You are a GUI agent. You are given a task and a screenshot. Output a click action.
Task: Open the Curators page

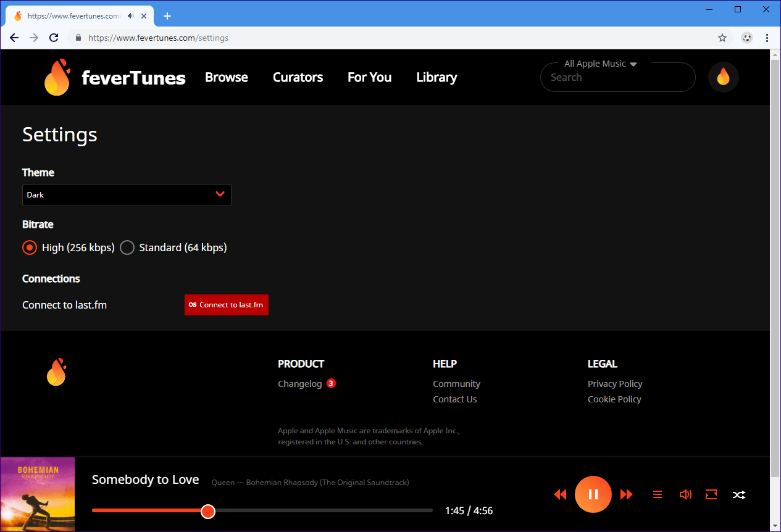[298, 77]
